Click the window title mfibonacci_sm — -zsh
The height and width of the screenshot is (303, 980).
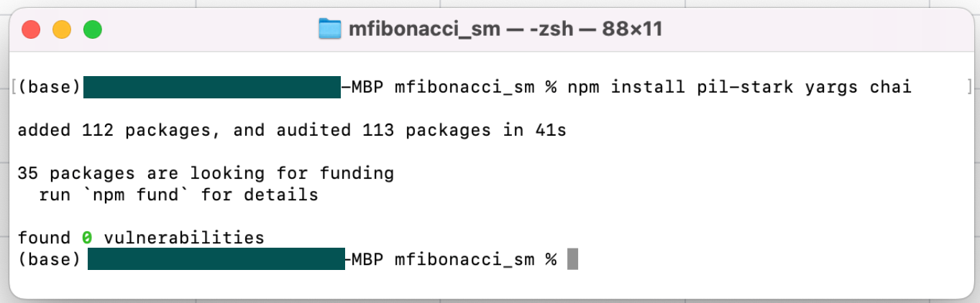point(503,29)
